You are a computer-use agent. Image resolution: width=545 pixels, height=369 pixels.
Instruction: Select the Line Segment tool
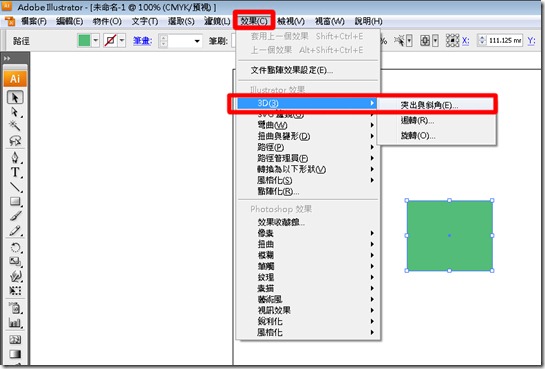coord(15,187)
